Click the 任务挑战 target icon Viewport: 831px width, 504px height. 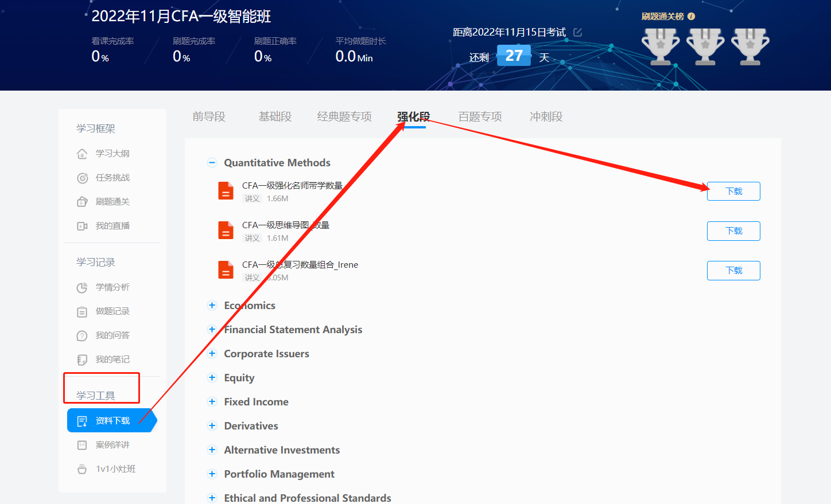(x=82, y=178)
